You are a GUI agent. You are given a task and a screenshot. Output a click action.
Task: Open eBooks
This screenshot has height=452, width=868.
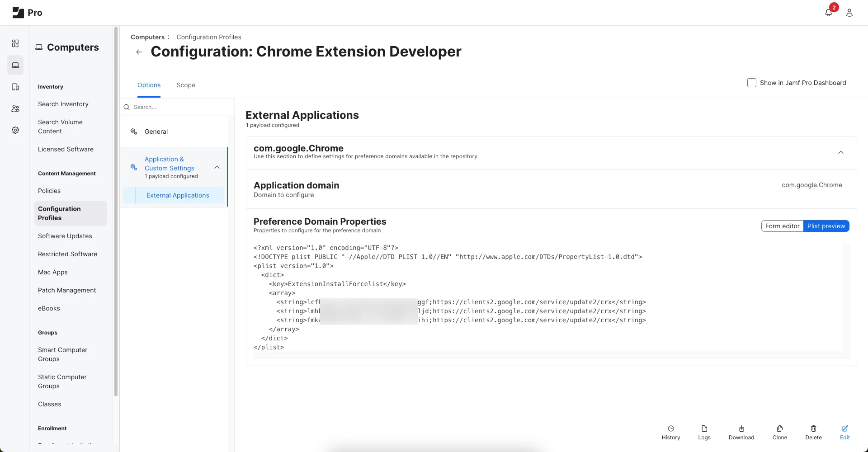pyautogui.click(x=49, y=308)
